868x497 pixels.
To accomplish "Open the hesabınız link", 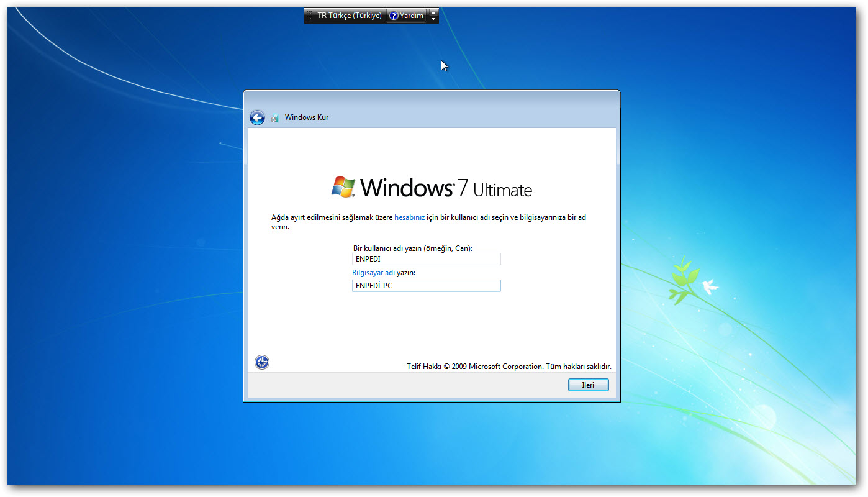I will click(409, 217).
